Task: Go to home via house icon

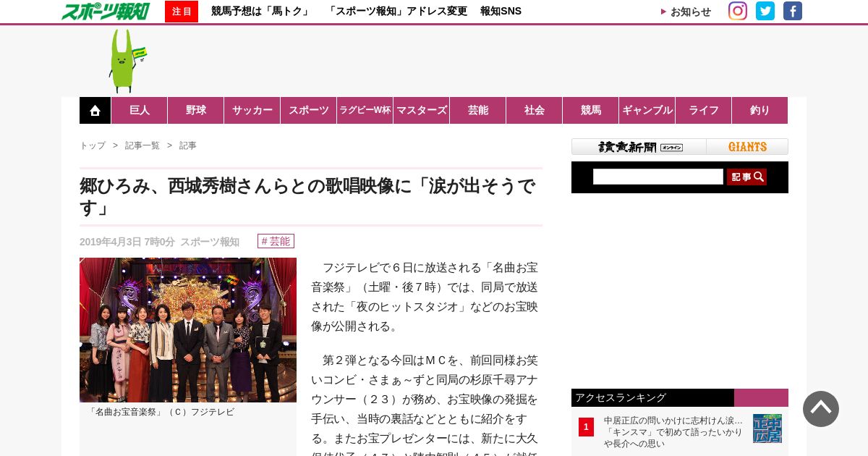Action: (95, 110)
